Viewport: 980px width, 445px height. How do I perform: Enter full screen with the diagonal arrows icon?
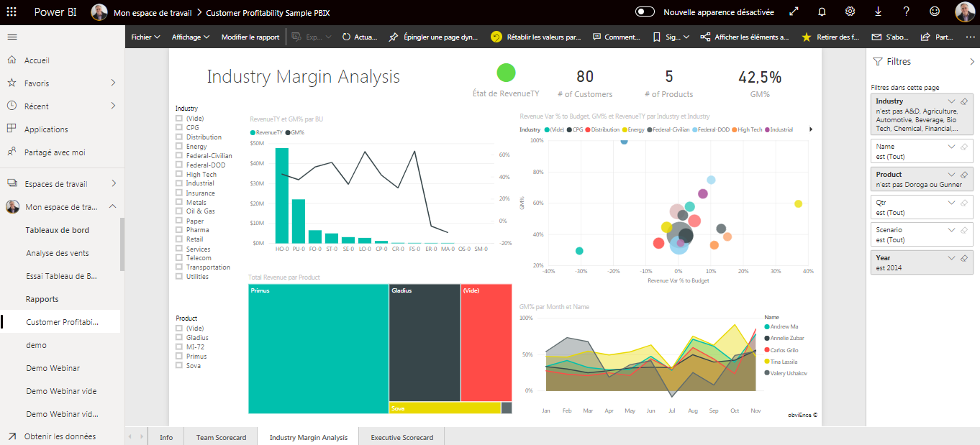tap(794, 12)
